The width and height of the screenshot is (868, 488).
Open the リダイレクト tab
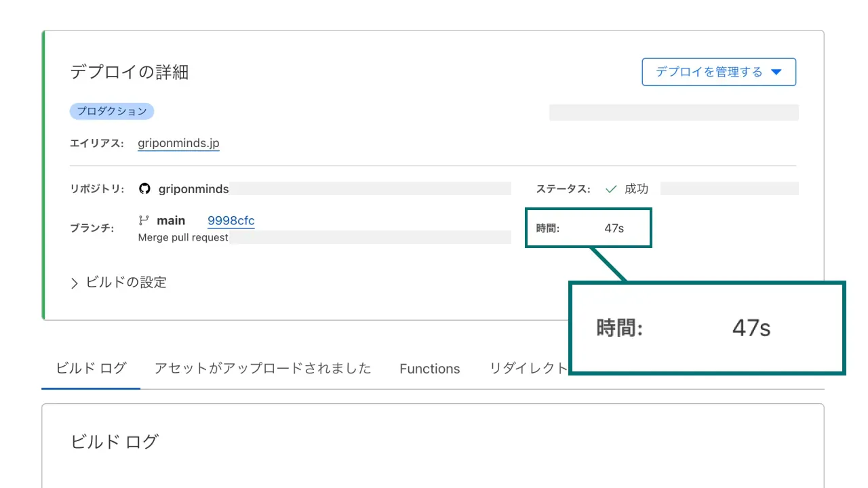point(528,369)
